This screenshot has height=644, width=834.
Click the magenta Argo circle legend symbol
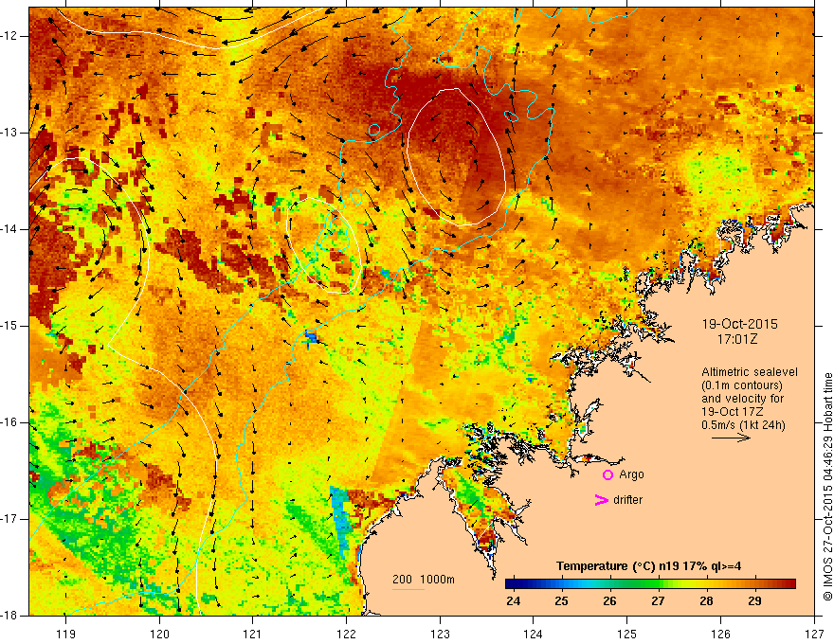tap(607, 475)
